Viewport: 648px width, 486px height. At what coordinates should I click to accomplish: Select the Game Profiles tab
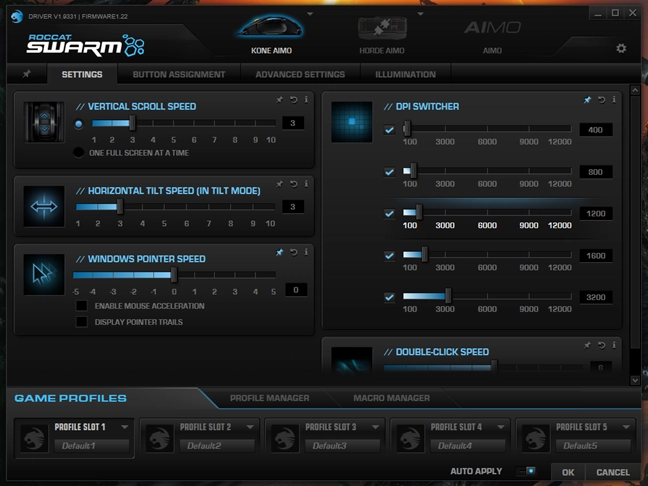click(x=70, y=398)
